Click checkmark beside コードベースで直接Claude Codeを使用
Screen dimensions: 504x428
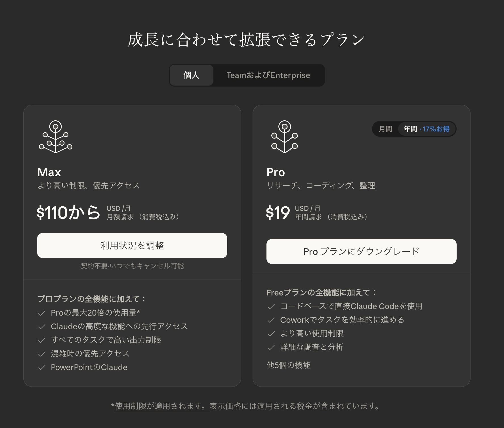271,307
